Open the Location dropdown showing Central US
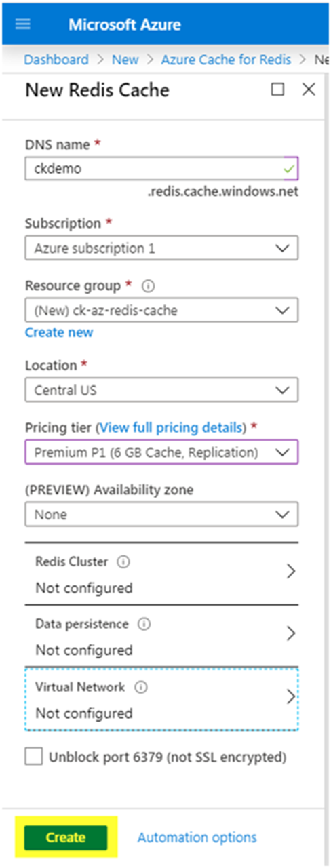 pos(161,390)
